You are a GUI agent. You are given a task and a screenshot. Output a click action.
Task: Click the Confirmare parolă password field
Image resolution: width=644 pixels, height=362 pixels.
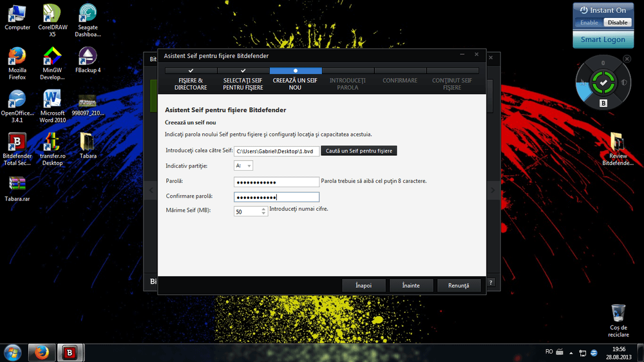click(x=276, y=197)
